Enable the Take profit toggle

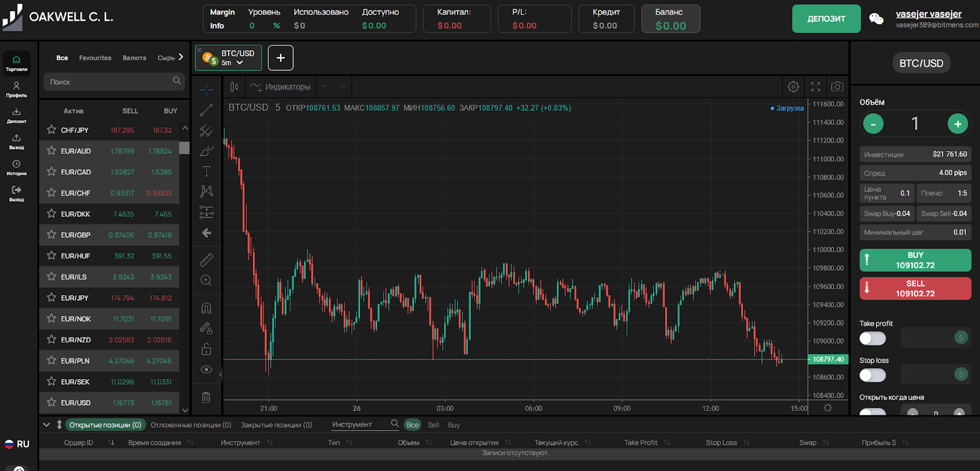pos(872,338)
